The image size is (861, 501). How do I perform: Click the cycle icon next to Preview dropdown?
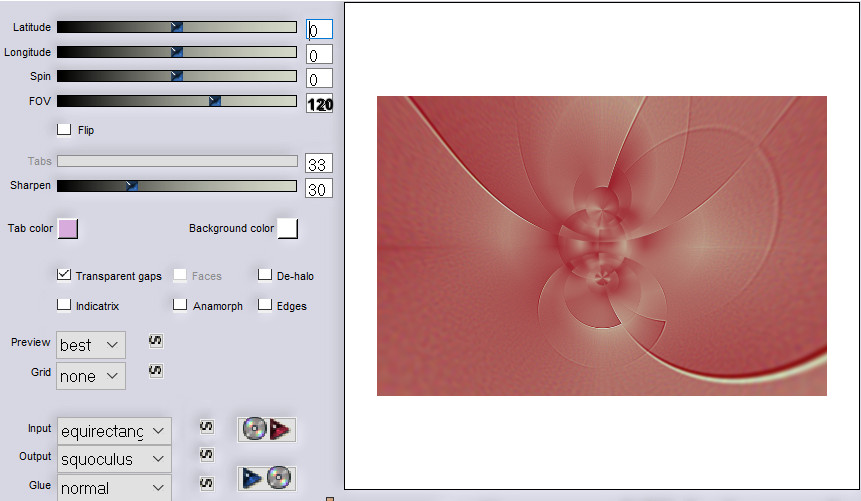155,341
